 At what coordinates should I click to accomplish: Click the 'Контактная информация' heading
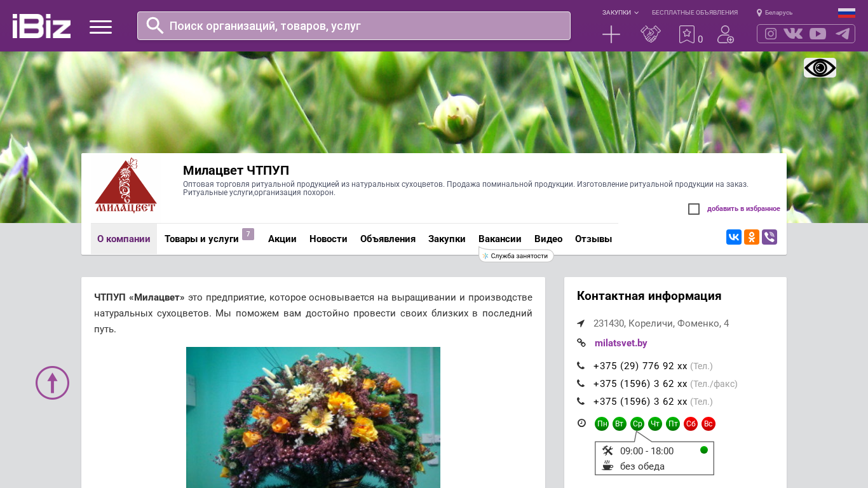649,296
